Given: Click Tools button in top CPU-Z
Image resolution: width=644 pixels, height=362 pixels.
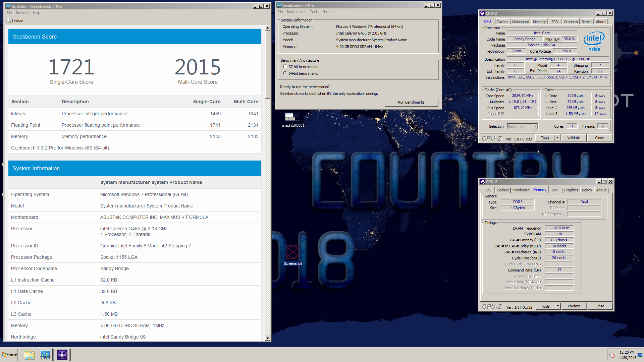Looking at the screenshot, I should click(x=545, y=138).
